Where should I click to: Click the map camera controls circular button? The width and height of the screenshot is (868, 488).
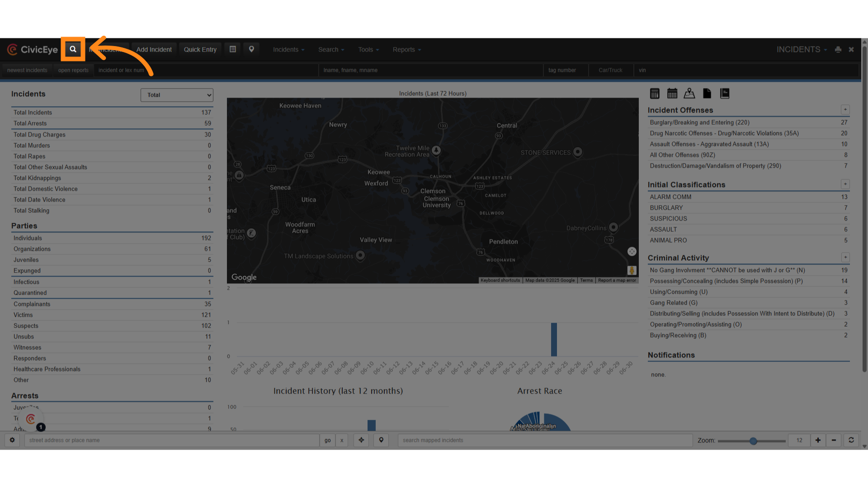click(632, 251)
